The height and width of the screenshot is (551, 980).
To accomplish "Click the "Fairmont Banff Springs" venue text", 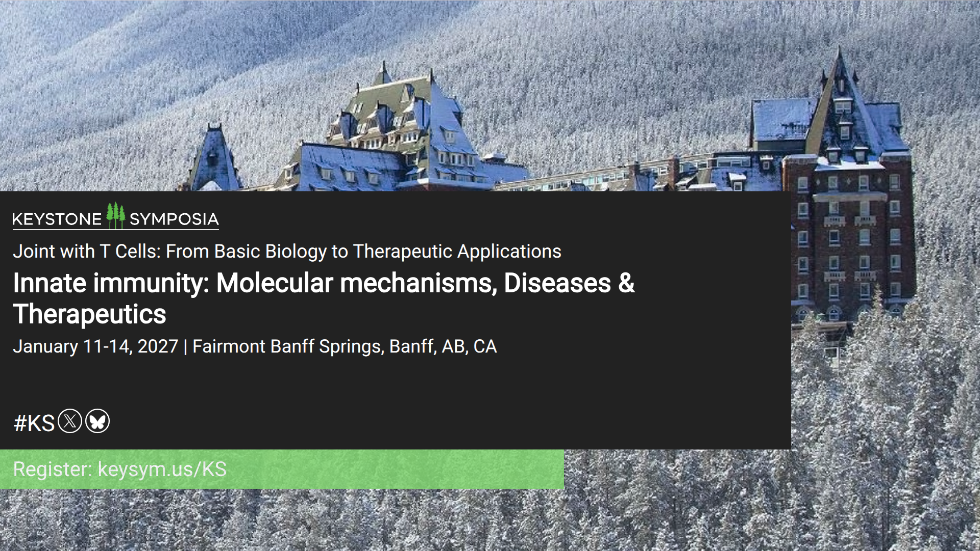I will 287,347.
